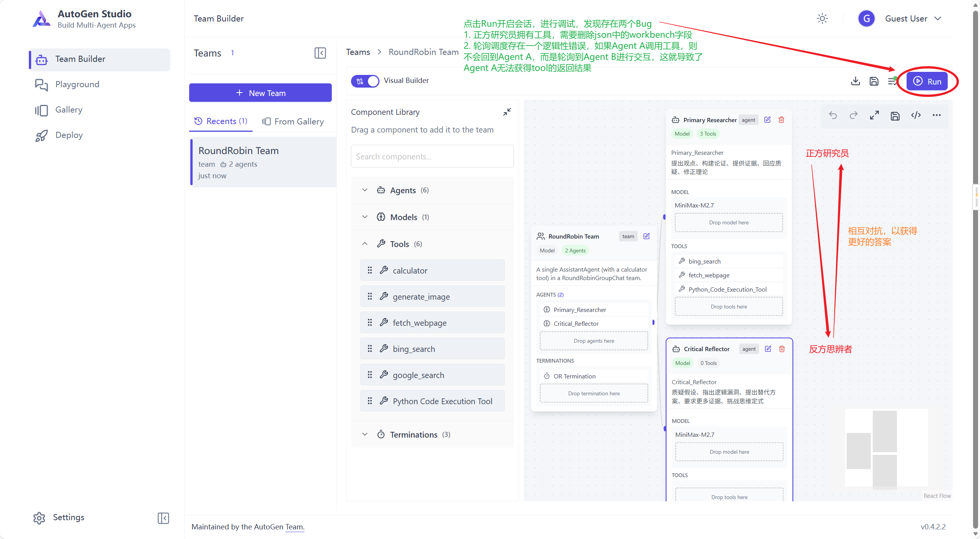The image size is (980, 539).
Task: Select the Python Code Execution Tool component
Action: click(x=432, y=401)
